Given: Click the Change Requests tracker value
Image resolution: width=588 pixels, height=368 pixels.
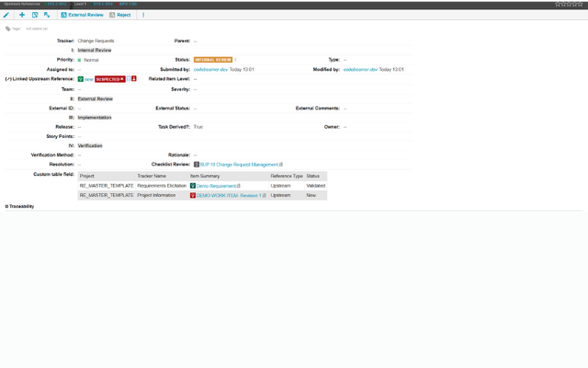Looking at the screenshot, I should point(96,40).
